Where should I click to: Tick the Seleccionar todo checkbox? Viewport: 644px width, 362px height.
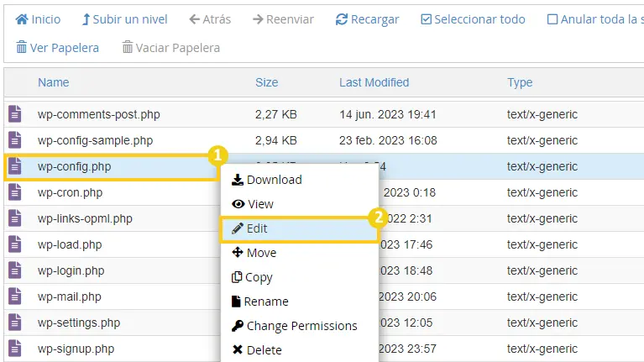[x=427, y=19]
